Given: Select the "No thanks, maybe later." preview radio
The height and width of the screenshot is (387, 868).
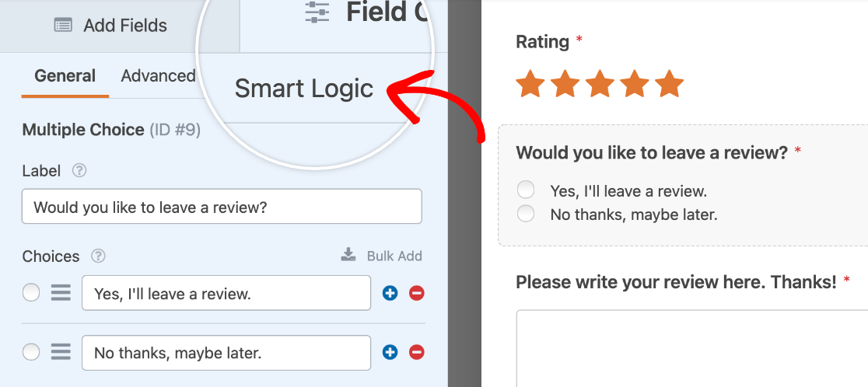Looking at the screenshot, I should click(527, 214).
